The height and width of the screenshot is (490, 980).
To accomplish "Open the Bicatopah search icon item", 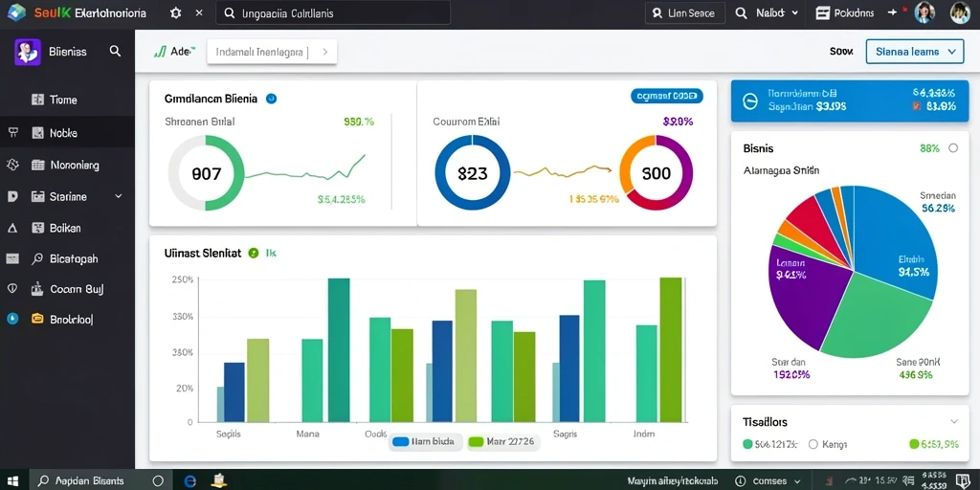I will [x=37, y=258].
